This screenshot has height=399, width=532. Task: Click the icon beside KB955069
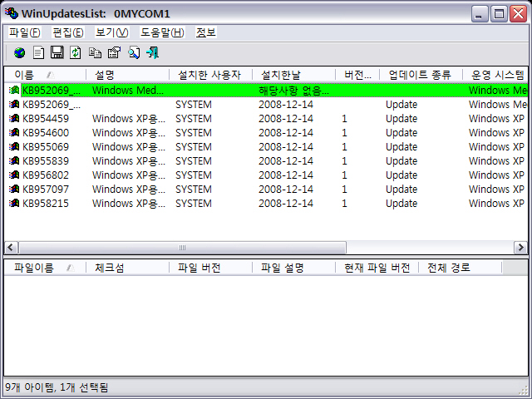point(14,146)
